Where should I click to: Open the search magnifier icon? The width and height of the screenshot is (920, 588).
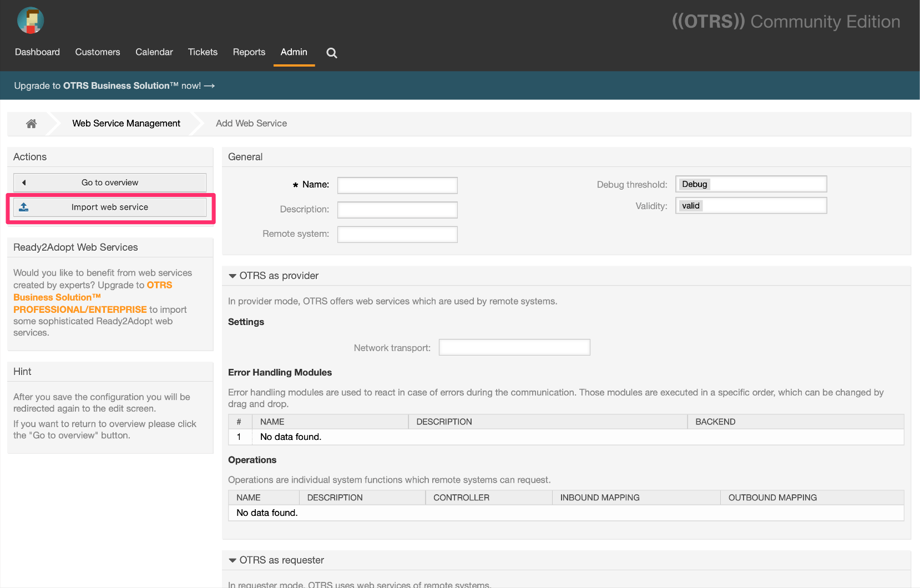(x=332, y=53)
